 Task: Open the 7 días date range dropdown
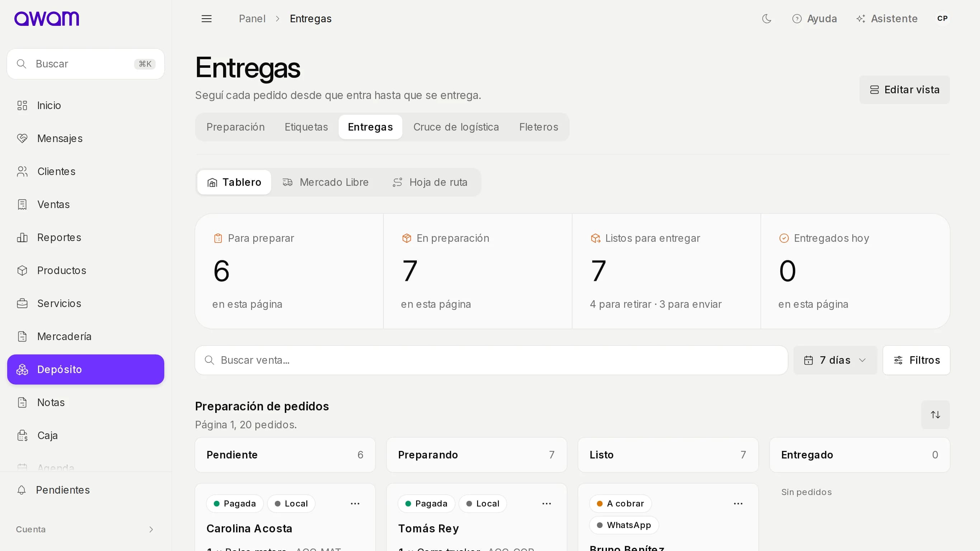pos(835,360)
